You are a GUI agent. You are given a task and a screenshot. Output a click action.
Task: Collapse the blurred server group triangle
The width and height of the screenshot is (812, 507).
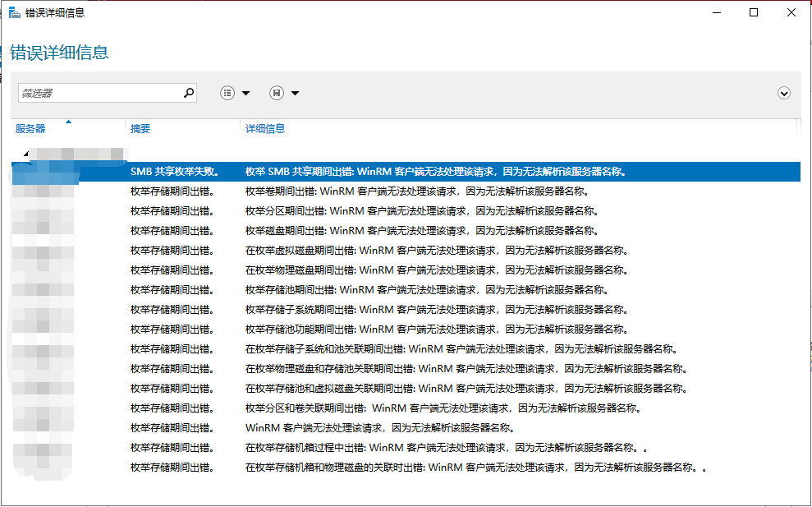tap(26, 154)
